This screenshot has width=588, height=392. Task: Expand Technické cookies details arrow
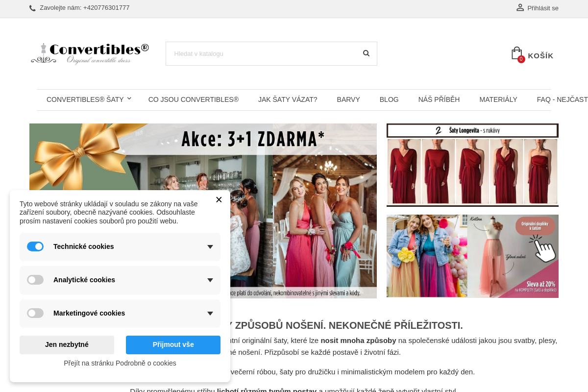pos(210,247)
